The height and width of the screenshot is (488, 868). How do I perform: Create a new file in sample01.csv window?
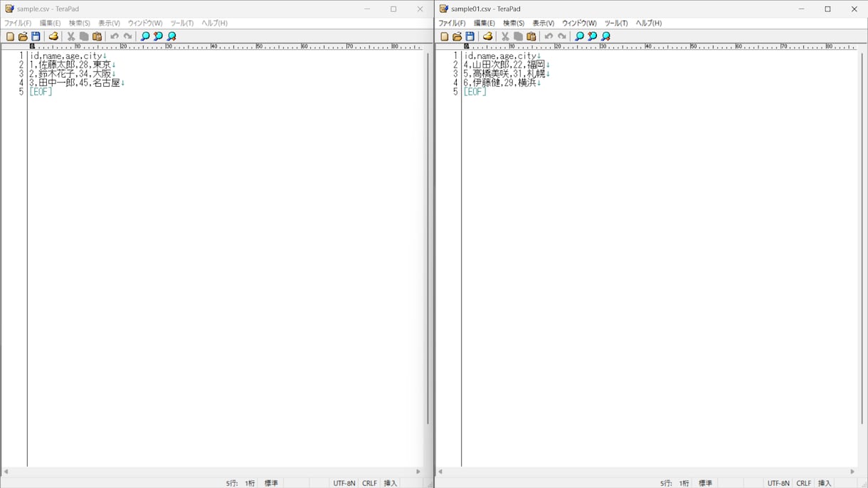coord(444,36)
